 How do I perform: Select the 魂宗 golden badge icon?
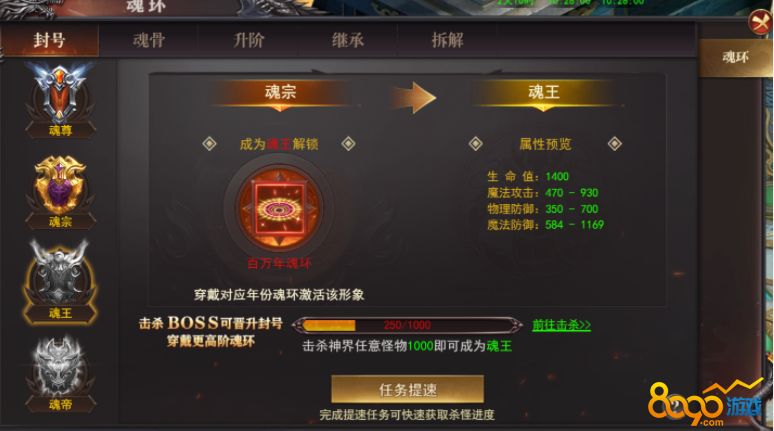tap(60, 192)
